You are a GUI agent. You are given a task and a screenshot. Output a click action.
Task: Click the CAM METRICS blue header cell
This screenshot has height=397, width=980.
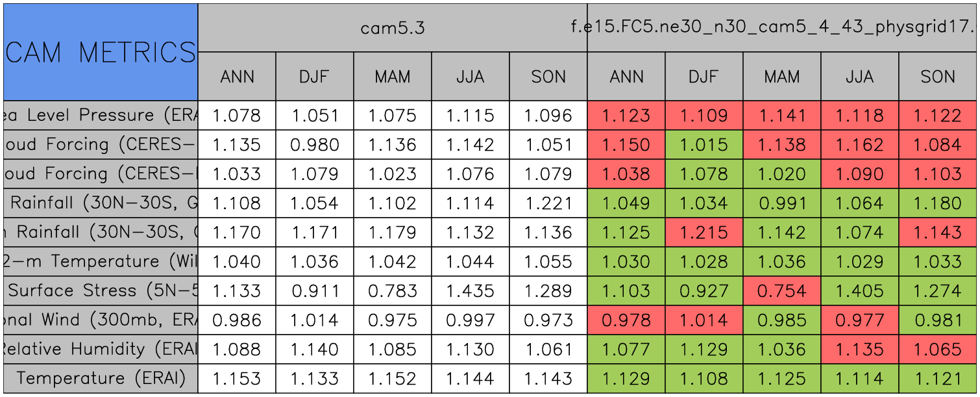(101, 52)
